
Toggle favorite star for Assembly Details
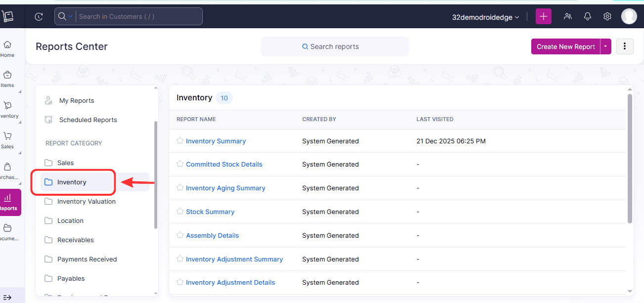coord(180,235)
